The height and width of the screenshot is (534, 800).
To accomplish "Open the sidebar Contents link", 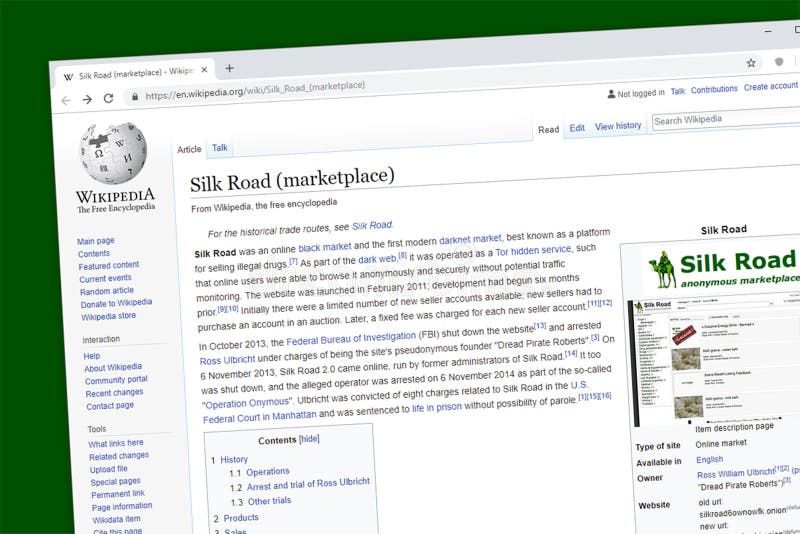I will 94,253.
